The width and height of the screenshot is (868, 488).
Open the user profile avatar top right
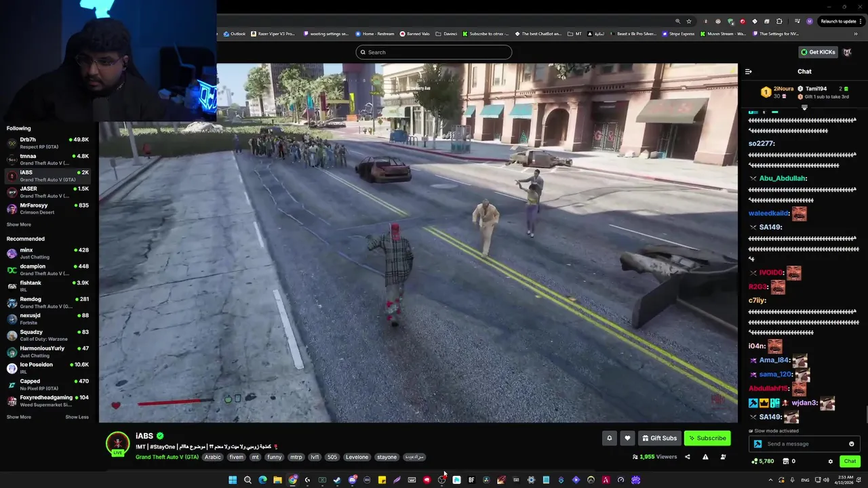(847, 52)
